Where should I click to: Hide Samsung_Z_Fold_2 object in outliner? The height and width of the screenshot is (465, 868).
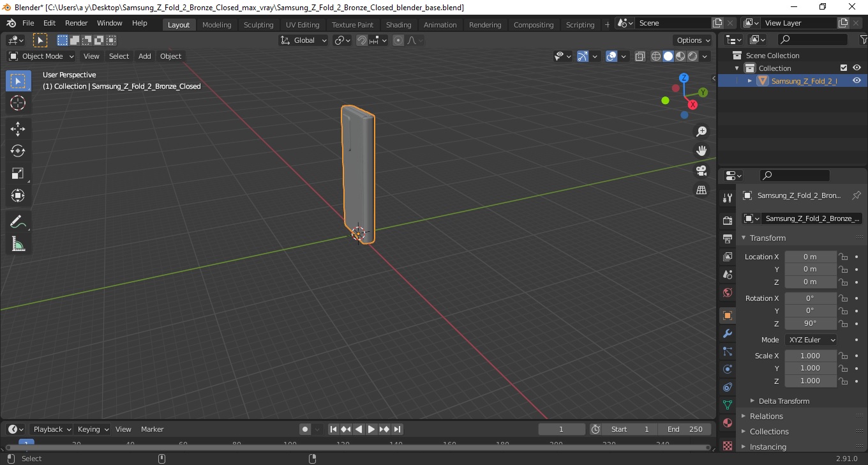coord(857,80)
